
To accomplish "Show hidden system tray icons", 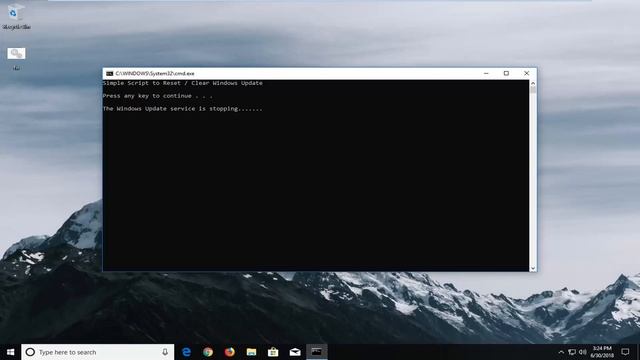I will 561,352.
